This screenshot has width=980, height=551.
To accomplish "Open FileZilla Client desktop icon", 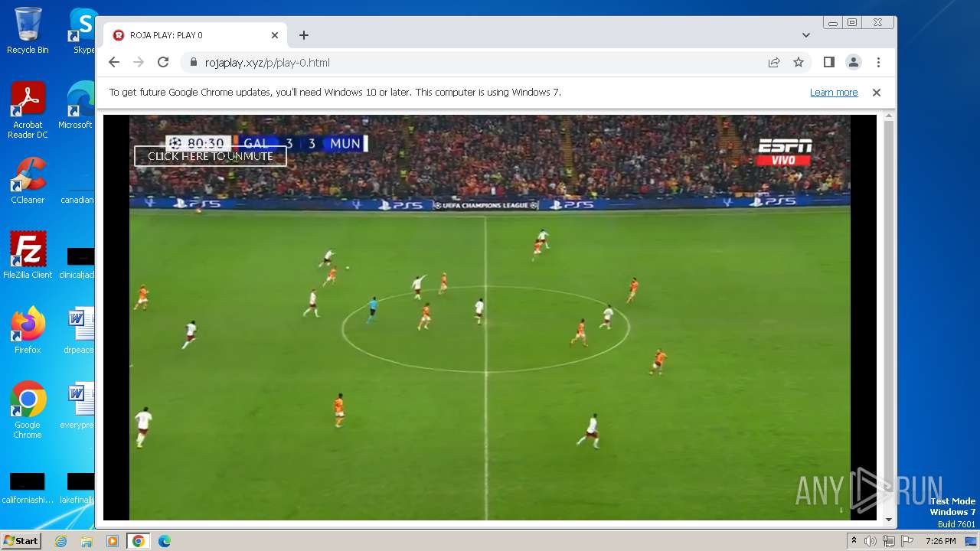I will [x=28, y=256].
